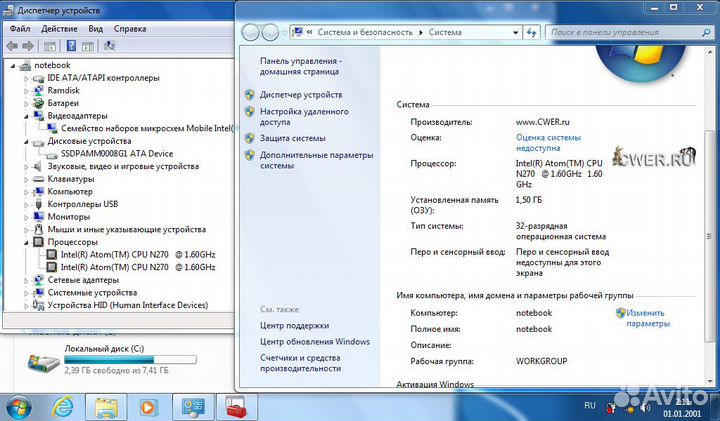Collapse the Disk drives node
This screenshot has height=421, width=720.
tap(27, 141)
